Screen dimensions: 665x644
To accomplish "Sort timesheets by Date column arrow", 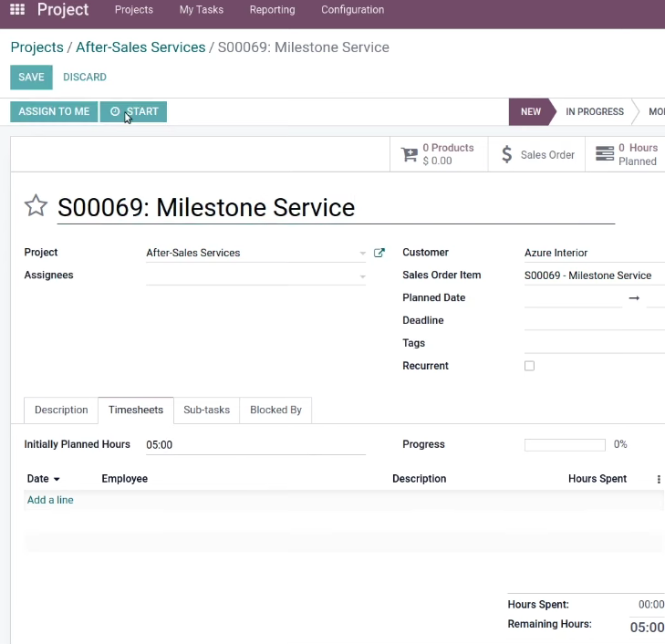I will tap(57, 479).
